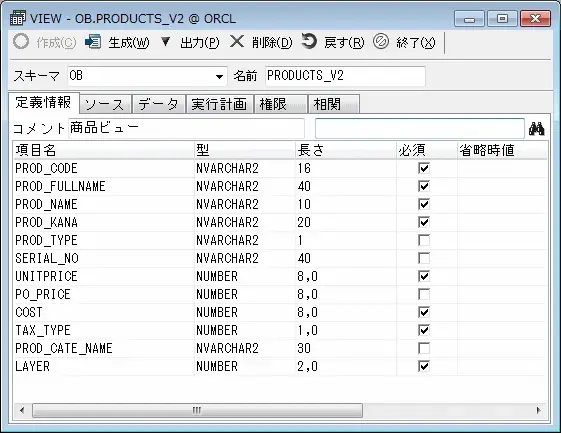Screen dimensions: 561x433
Task: Check the required box for PO_PRICE
Action: [424, 294]
